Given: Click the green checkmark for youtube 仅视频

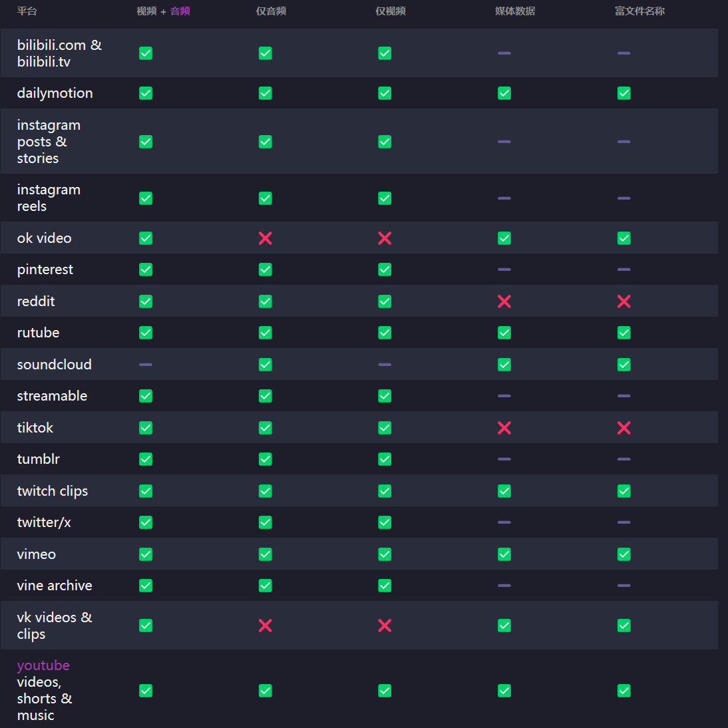Looking at the screenshot, I should pos(385,691).
